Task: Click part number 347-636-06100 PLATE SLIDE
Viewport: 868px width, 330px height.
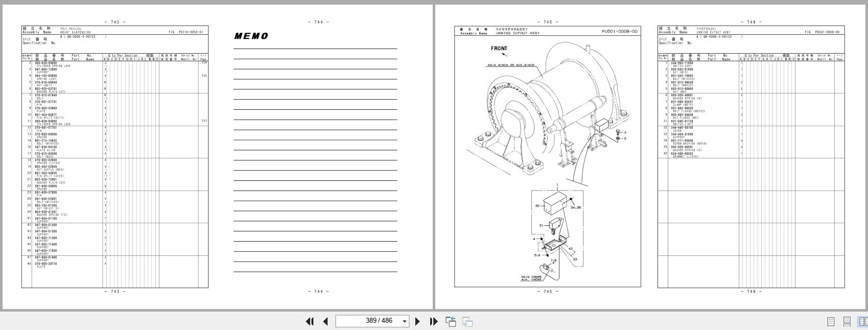Action: point(46,147)
